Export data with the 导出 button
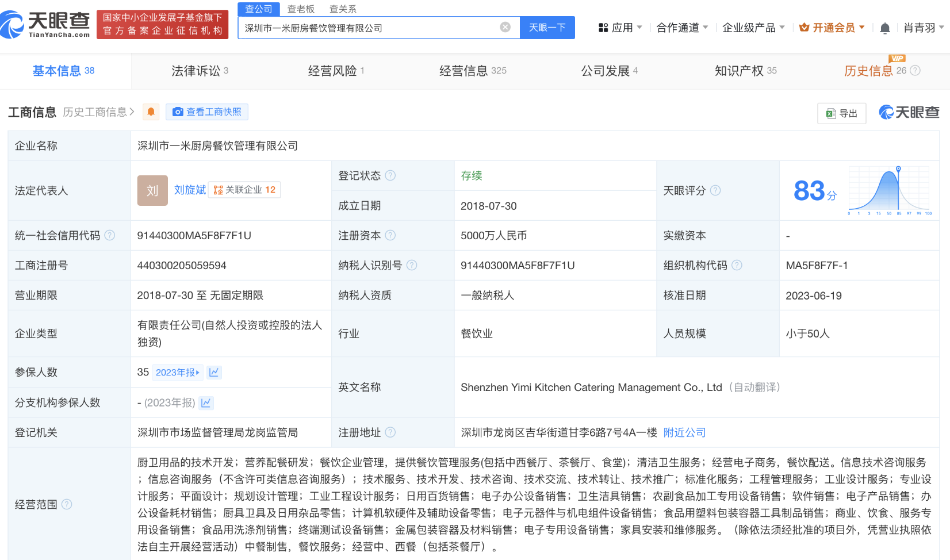 pyautogui.click(x=842, y=113)
